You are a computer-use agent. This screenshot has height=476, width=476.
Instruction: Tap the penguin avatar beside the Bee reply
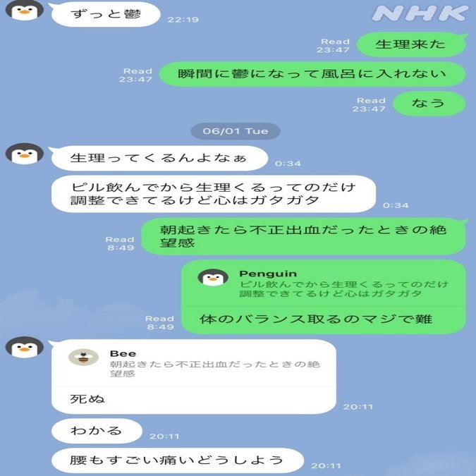[24, 347]
